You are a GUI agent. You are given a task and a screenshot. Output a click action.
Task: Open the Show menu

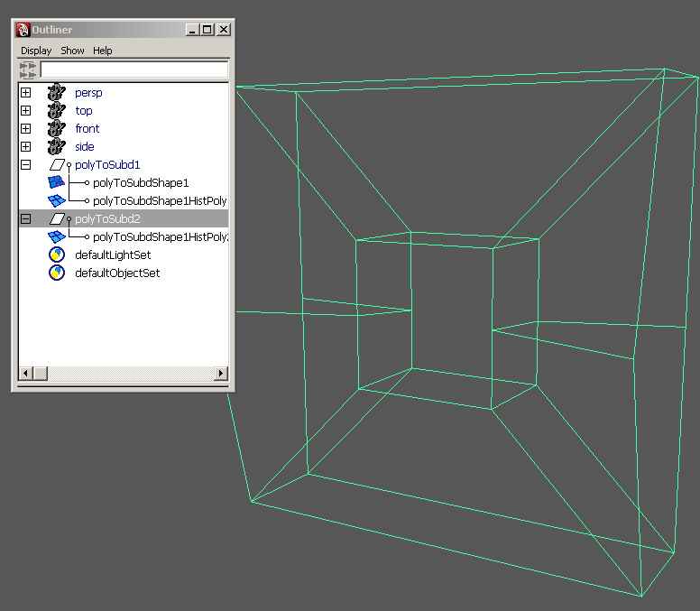click(x=72, y=51)
